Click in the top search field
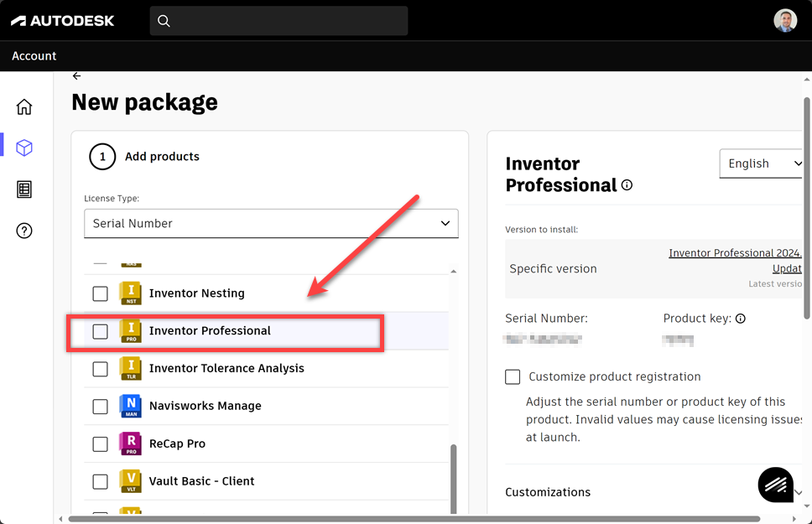The height and width of the screenshot is (524, 812). 278,21
